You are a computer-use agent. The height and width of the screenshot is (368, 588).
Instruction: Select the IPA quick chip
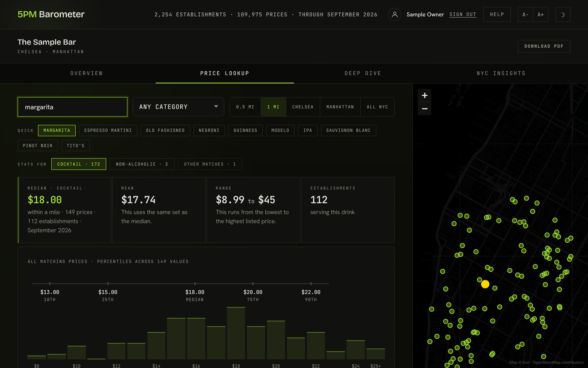(x=308, y=130)
